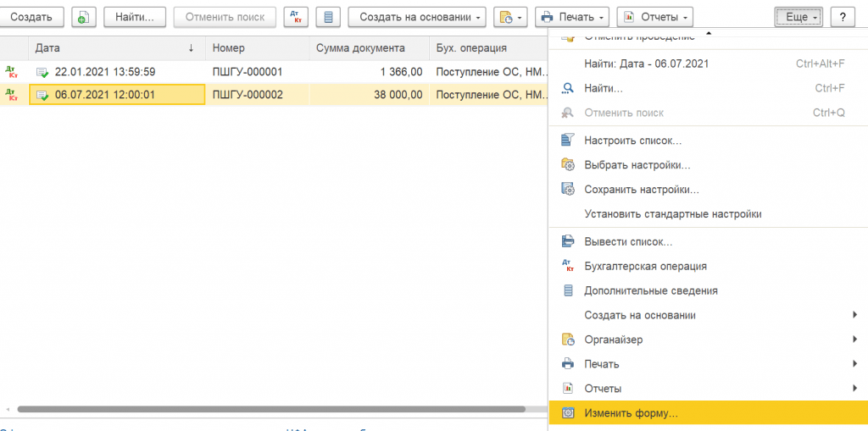Toggle the Еще menu button

pyautogui.click(x=798, y=17)
